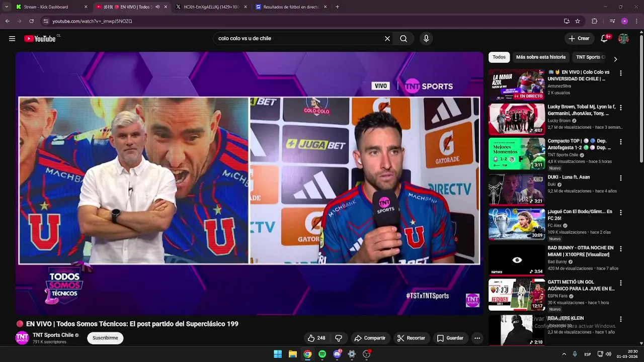644x362 pixels.
Task: Click the Guardar button
Action: click(x=450, y=338)
